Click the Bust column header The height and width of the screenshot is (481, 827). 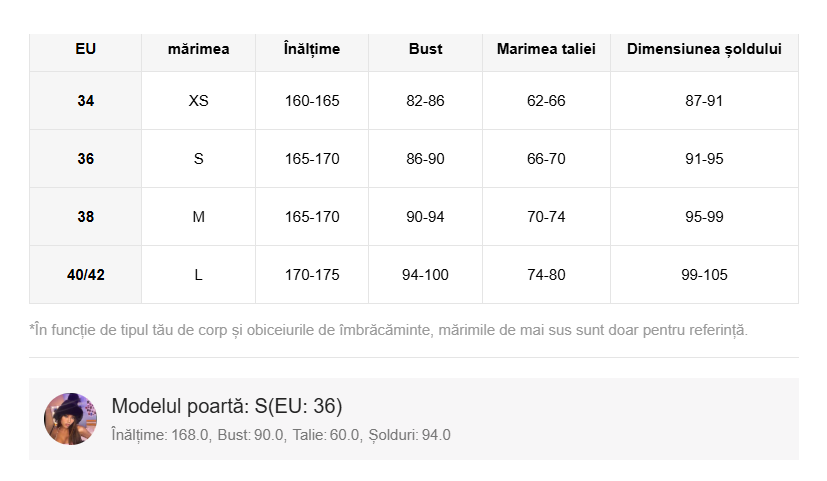click(425, 49)
